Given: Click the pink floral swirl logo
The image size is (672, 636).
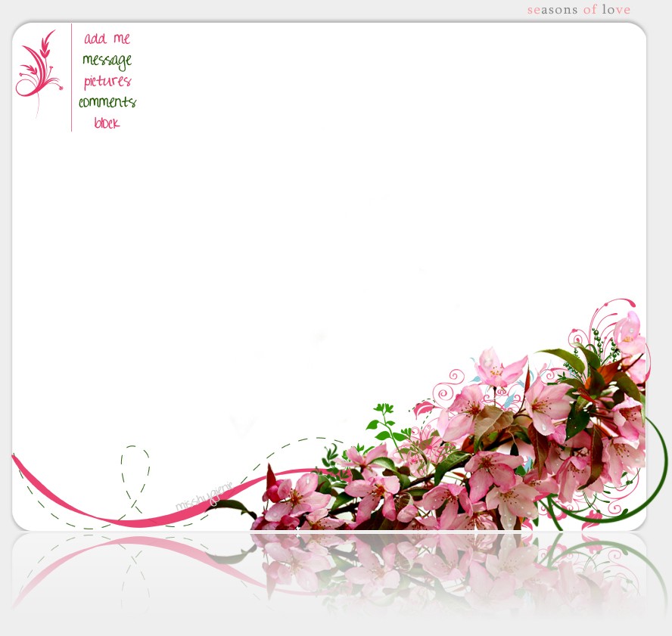Looking at the screenshot, I should (39, 73).
